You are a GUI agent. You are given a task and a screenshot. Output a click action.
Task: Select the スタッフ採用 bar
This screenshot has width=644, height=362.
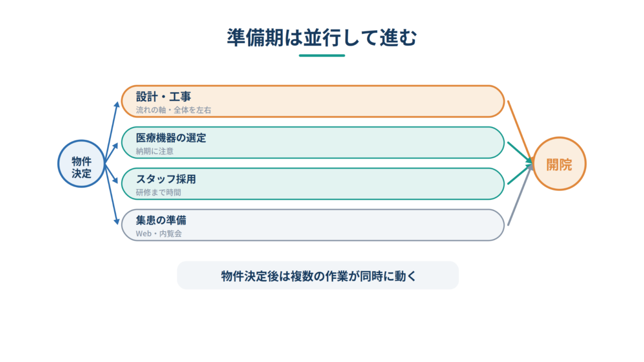[313, 184]
